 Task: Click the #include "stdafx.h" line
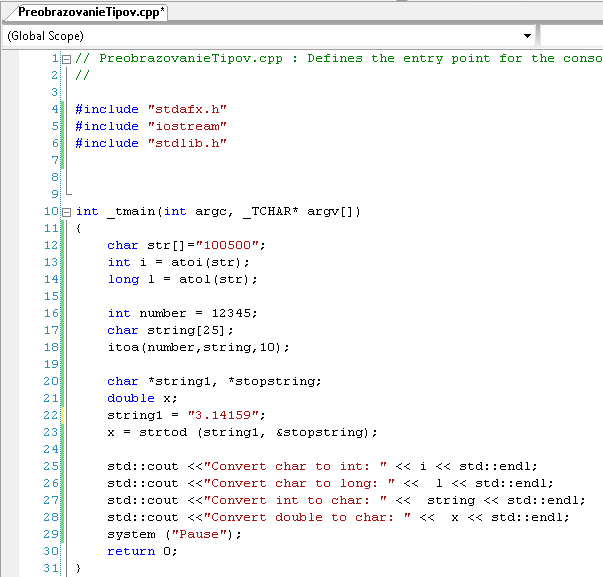pos(151,109)
